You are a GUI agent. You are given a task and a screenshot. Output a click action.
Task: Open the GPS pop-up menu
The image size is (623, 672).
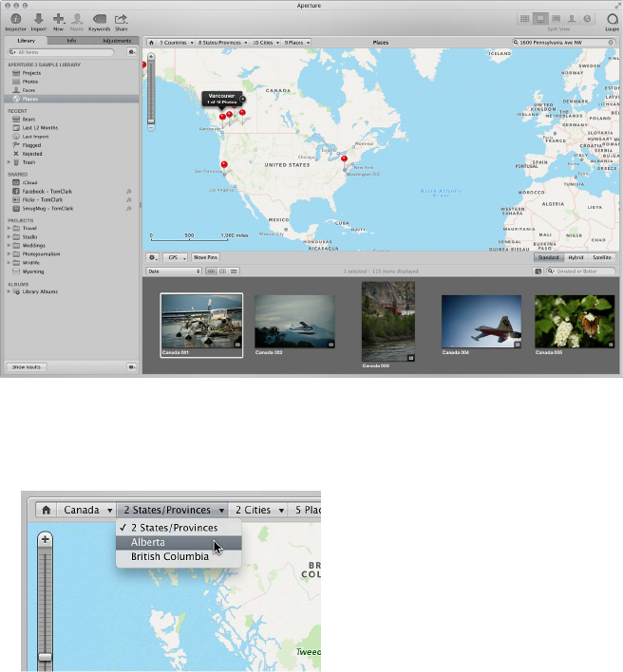click(x=175, y=257)
